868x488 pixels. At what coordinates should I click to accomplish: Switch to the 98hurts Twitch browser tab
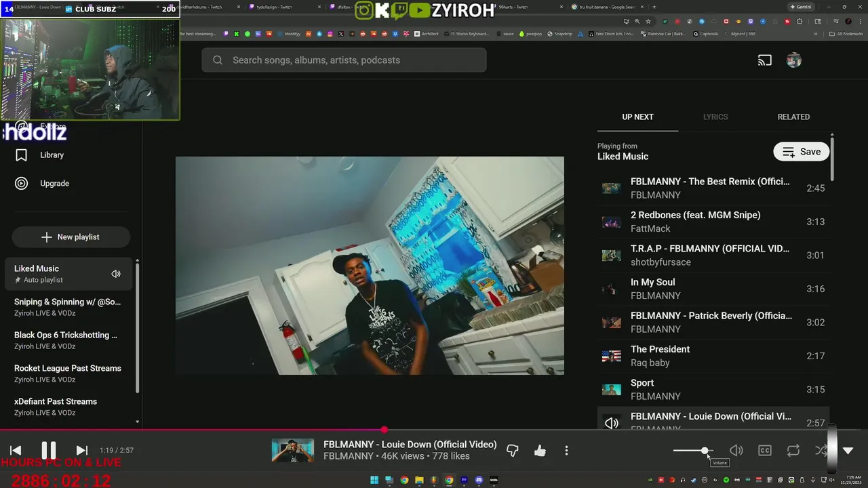[513, 7]
